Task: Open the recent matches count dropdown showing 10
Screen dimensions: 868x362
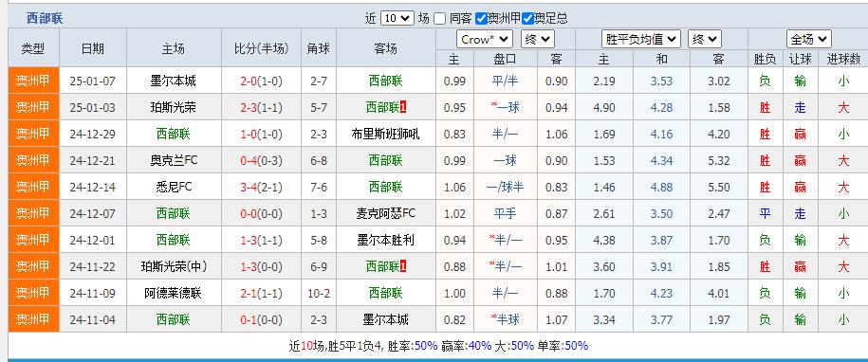Action: coord(397,18)
